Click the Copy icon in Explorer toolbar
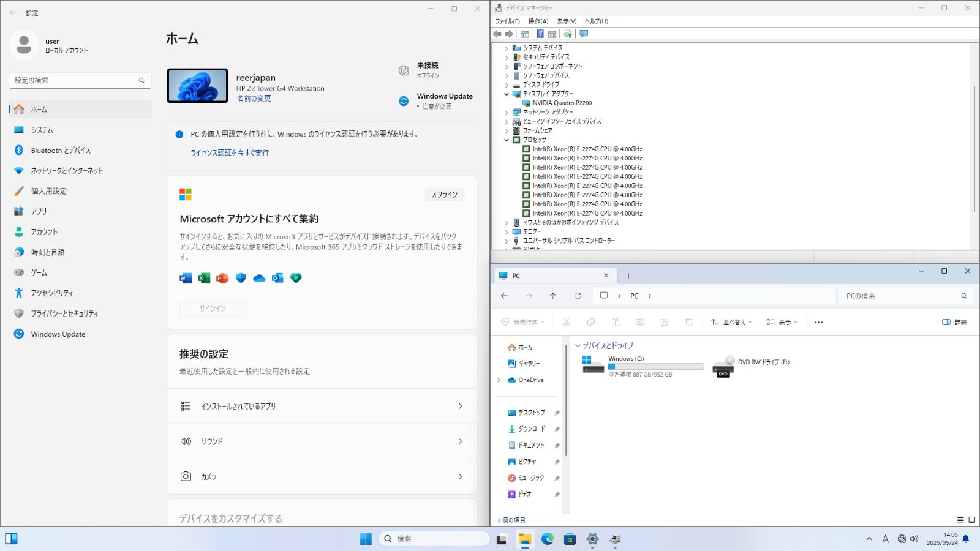The image size is (980, 551). pyautogui.click(x=591, y=322)
